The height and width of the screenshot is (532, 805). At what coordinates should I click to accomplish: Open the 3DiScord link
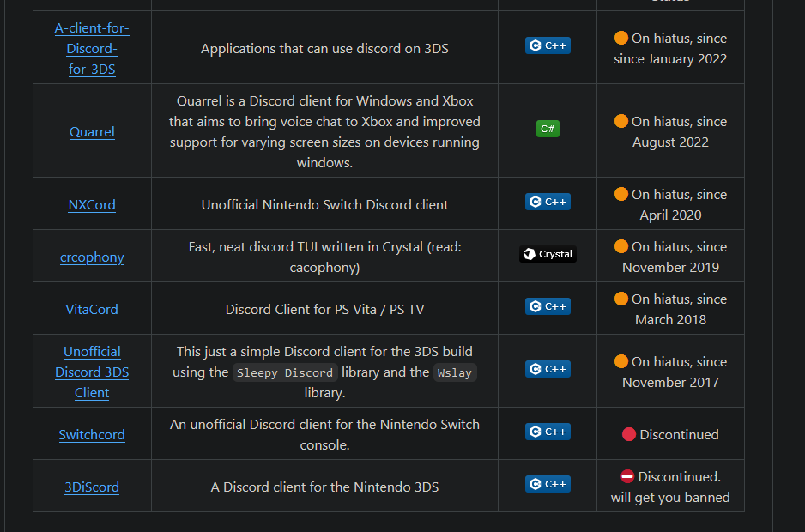(92, 487)
